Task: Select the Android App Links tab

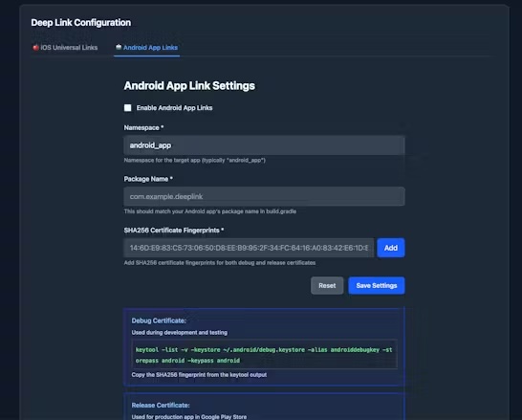Action: point(146,48)
